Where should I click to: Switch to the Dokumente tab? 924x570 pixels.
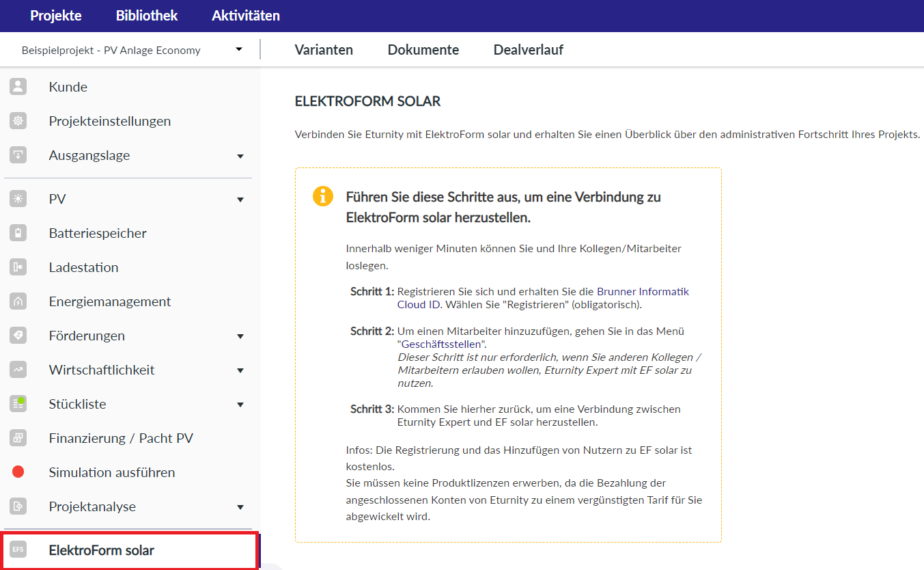click(x=423, y=50)
